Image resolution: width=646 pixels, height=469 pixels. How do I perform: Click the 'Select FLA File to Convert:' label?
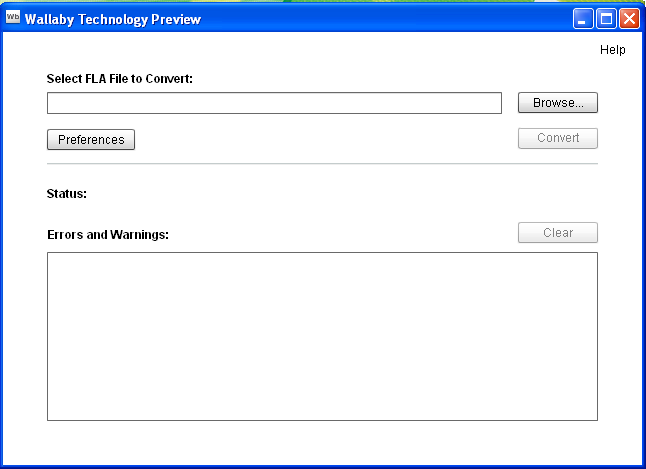[x=119, y=79]
